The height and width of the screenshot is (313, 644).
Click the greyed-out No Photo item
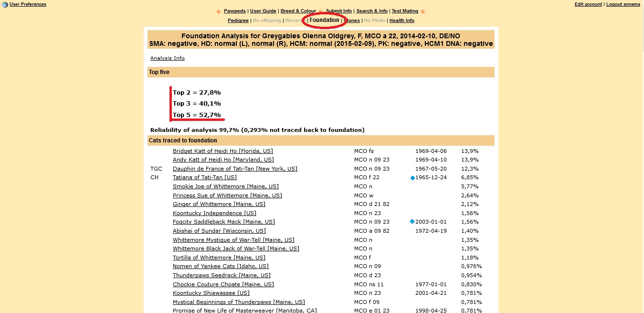(x=375, y=21)
